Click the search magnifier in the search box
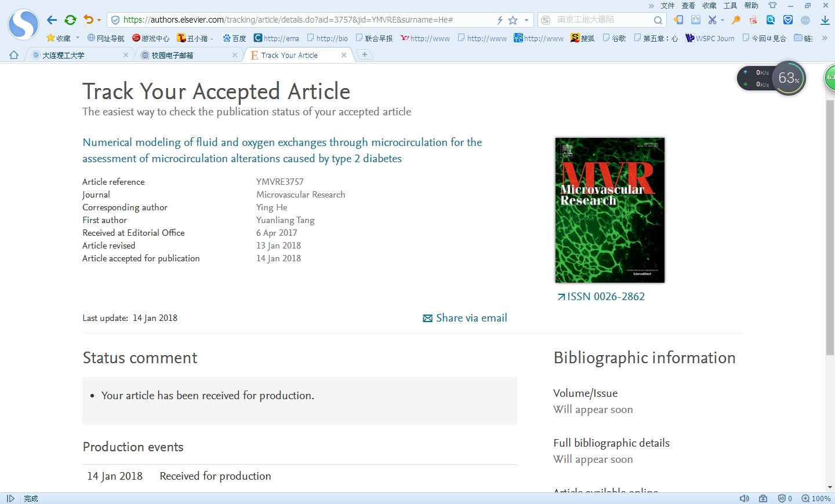This screenshot has height=504, width=835. (658, 20)
